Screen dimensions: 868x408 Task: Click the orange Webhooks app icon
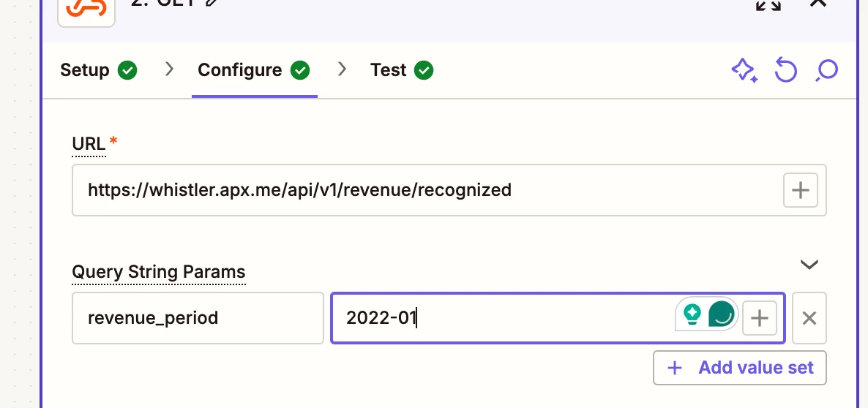pyautogui.click(x=86, y=8)
